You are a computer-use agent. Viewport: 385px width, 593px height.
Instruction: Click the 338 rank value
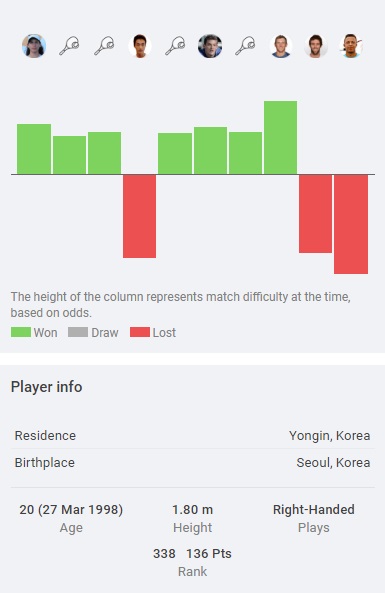pos(164,554)
